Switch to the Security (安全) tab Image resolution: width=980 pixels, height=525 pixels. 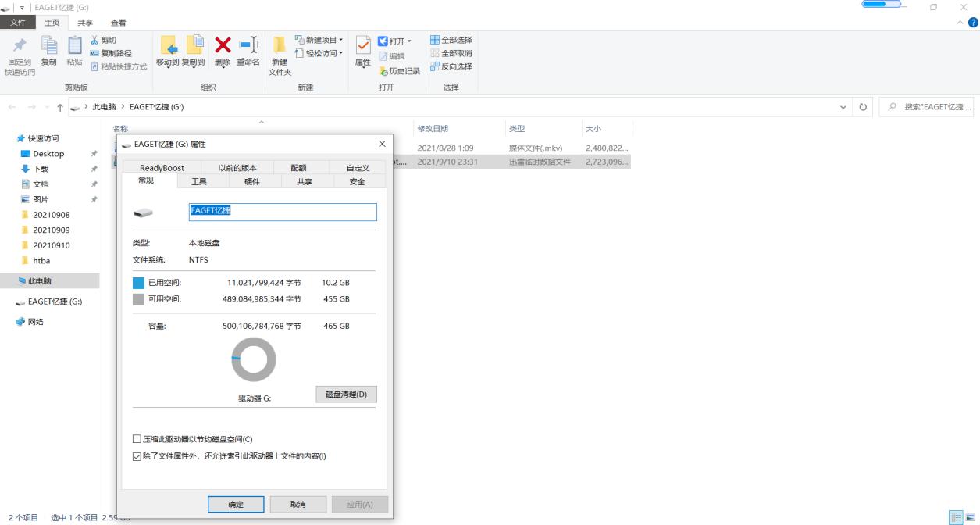[357, 181]
